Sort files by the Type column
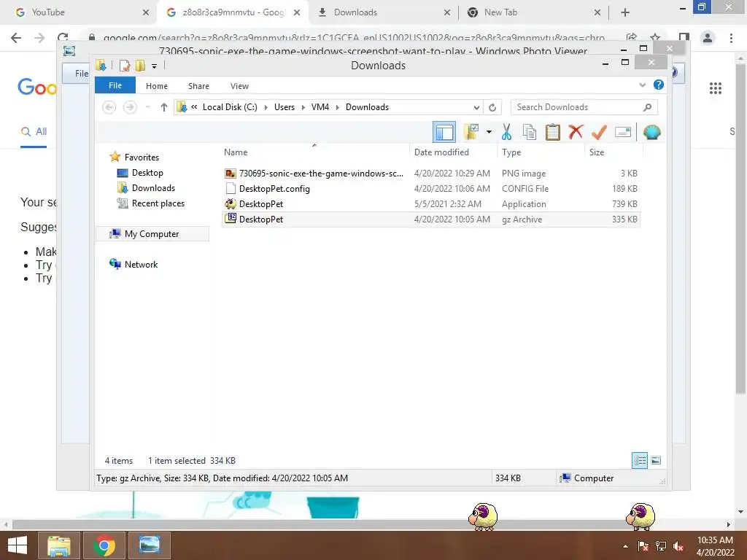The width and height of the screenshot is (747, 560). (511, 152)
